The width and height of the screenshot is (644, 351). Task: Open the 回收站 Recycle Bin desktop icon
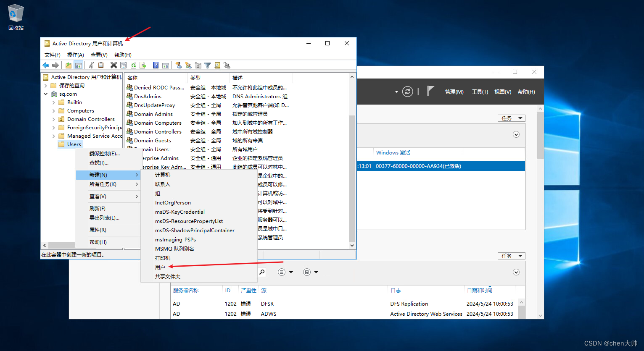(16, 17)
